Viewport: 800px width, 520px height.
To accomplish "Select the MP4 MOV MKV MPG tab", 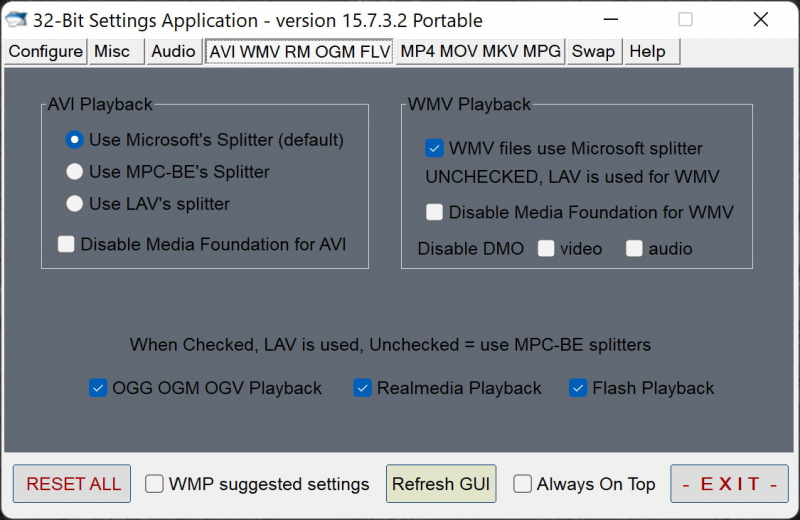I will 480,52.
